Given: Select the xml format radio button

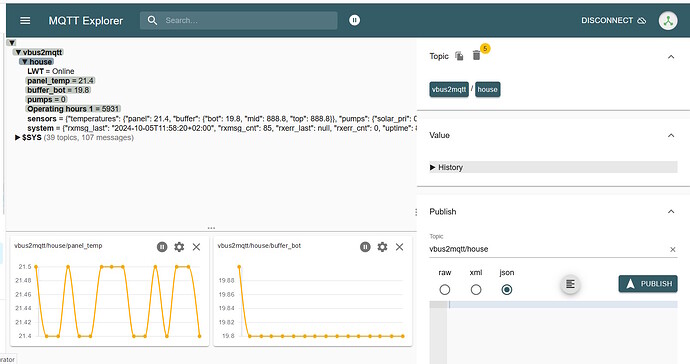Looking at the screenshot, I should pyautogui.click(x=476, y=290).
